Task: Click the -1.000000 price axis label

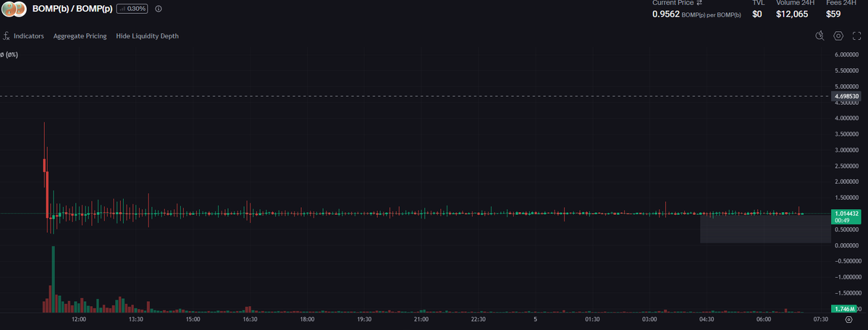Action: 848,277
